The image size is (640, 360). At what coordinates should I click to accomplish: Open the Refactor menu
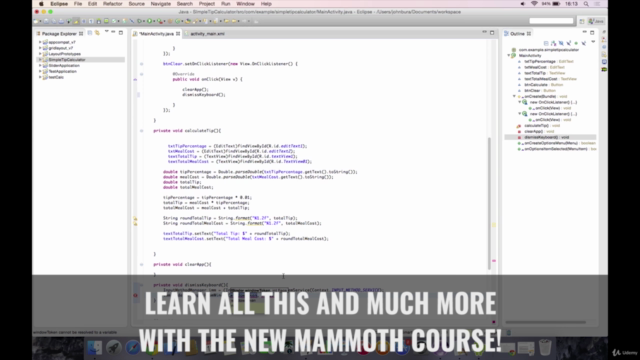pos(113,4)
